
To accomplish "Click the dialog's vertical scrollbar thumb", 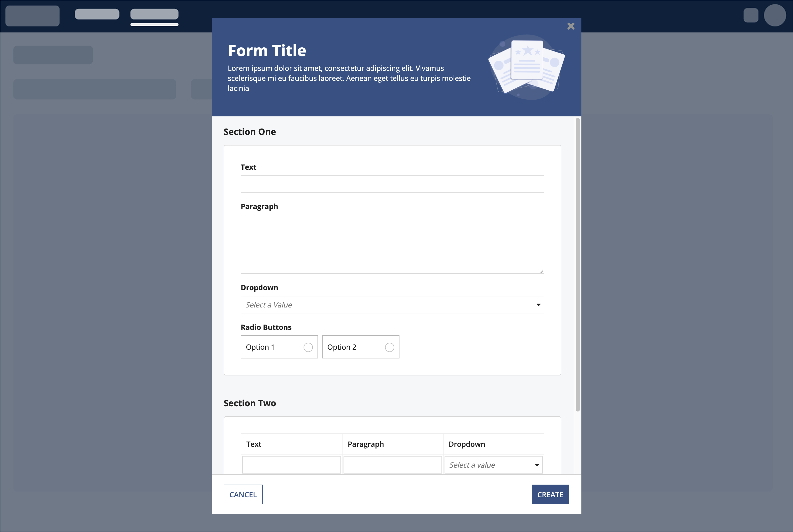I will pyautogui.click(x=578, y=265).
